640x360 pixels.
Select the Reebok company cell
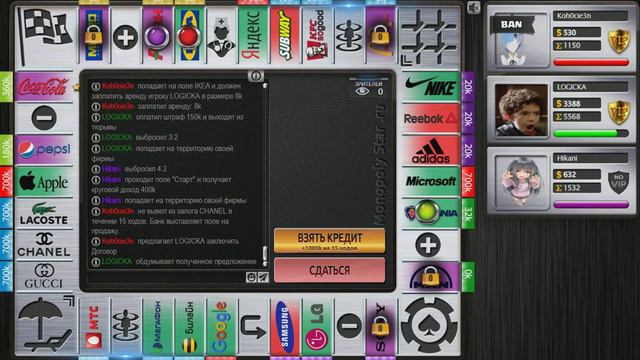point(430,118)
